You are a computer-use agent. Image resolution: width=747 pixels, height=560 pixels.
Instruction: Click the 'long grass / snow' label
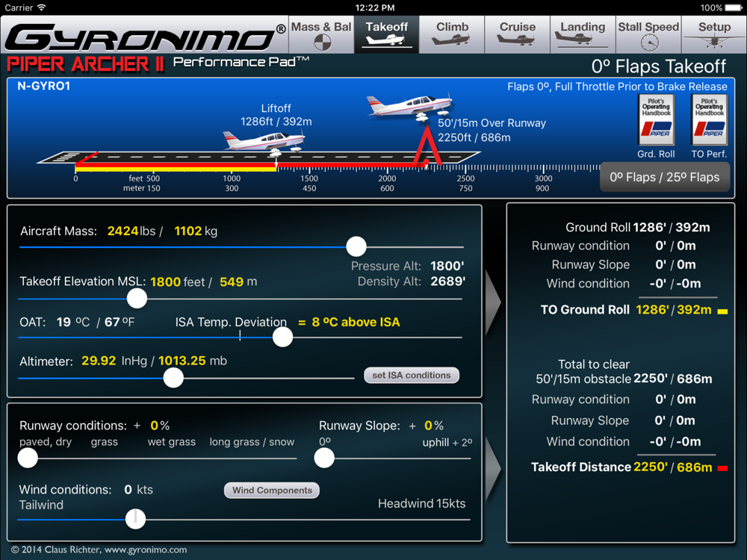point(252,442)
